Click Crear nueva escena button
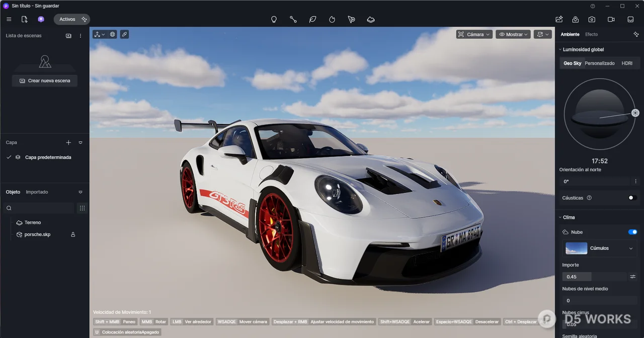 45,80
